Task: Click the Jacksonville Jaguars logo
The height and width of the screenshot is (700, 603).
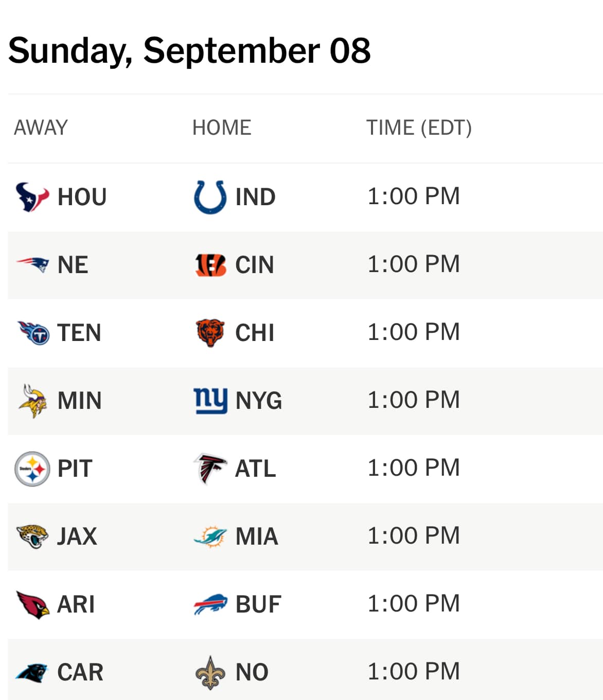Action: click(32, 536)
